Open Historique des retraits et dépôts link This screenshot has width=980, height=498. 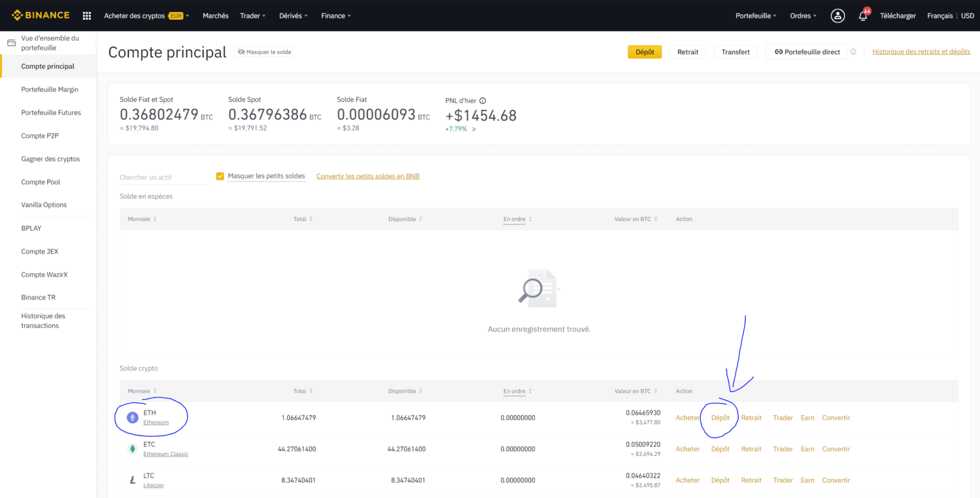tap(921, 52)
